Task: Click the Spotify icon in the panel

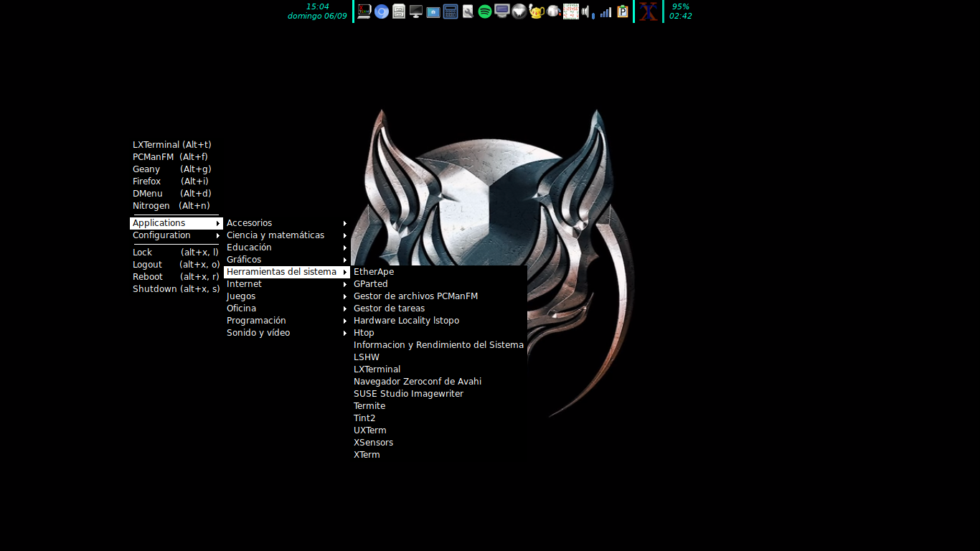Action: coord(485,11)
